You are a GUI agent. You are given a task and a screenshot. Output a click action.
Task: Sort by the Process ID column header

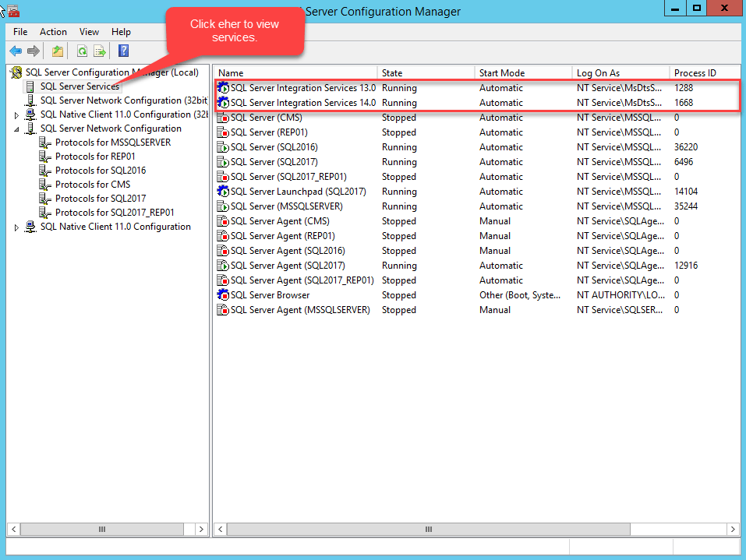(705, 72)
